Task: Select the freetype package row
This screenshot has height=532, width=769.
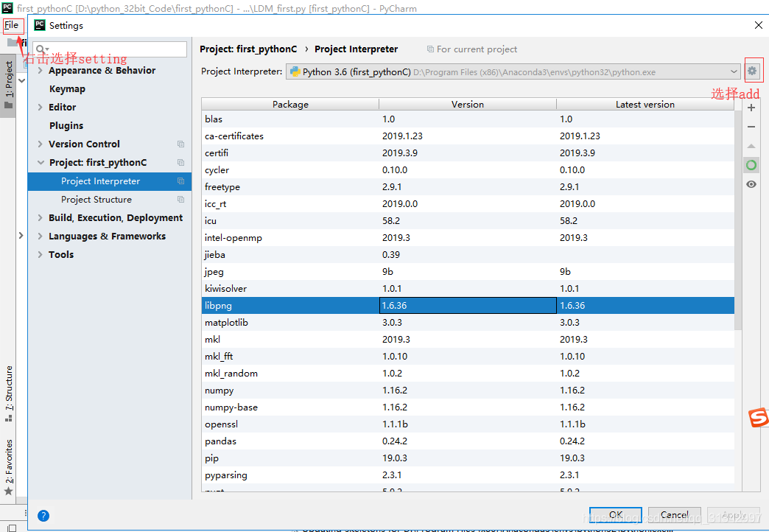Action: [468, 186]
